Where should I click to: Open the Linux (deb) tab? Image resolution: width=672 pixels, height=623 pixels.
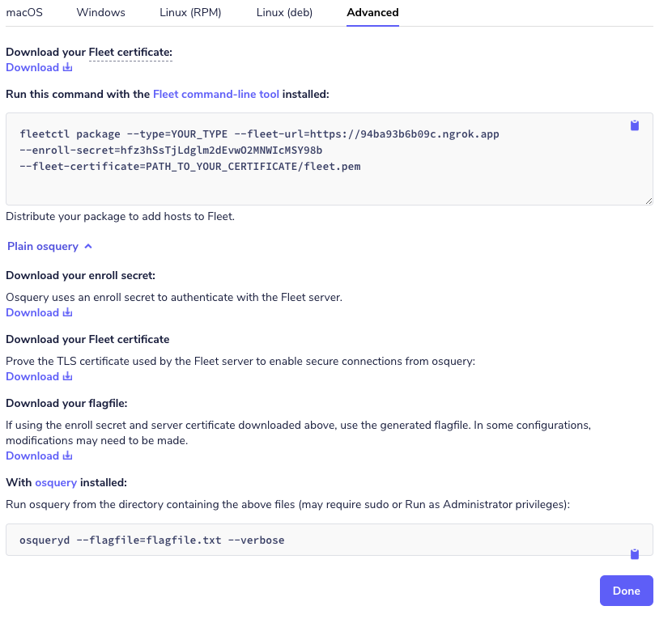click(284, 12)
